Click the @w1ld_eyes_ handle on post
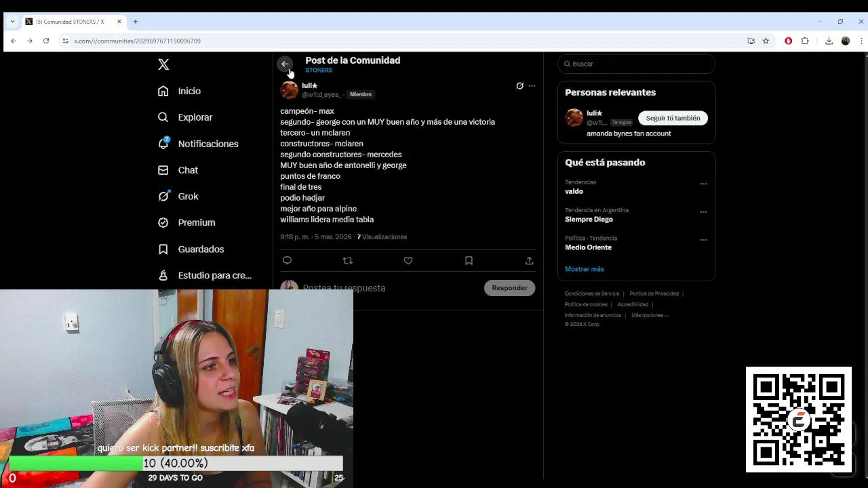Viewport: 868px width, 488px height. point(321,95)
